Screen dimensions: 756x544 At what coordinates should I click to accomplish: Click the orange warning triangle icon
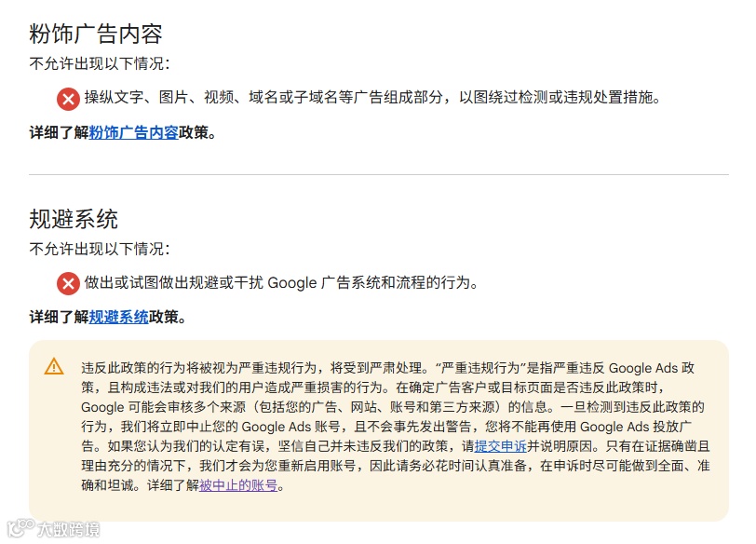point(54,366)
